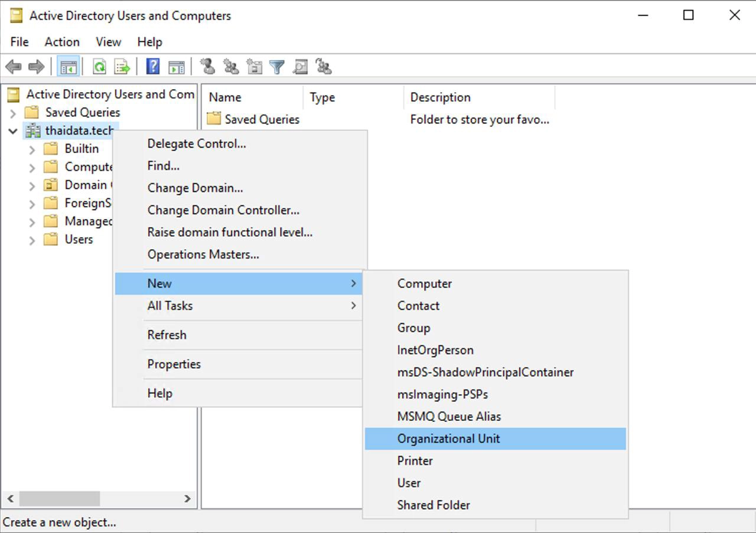Expand the Computers tree node
756x533 pixels.
(x=32, y=168)
